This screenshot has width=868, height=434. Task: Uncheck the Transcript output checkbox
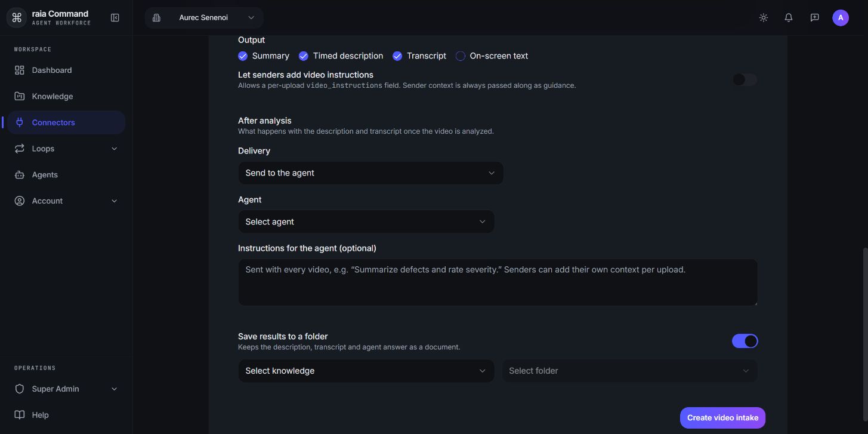click(397, 56)
